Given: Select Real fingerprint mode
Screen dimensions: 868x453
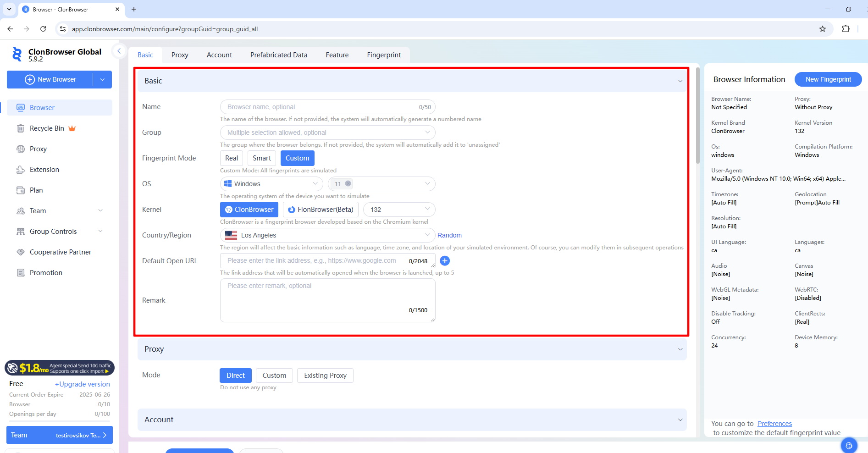Looking at the screenshot, I should [x=232, y=158].
